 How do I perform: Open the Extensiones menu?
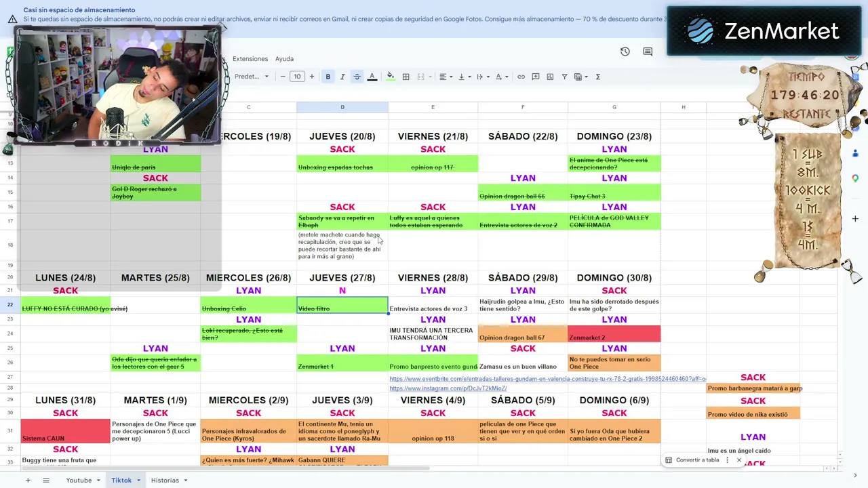(250, 59)
